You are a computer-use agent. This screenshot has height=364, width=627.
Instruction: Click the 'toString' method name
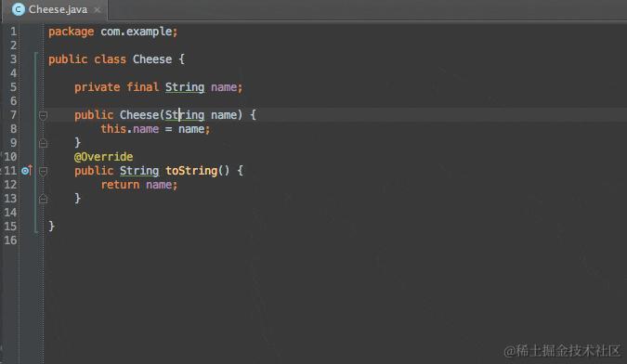coord(191,171)
